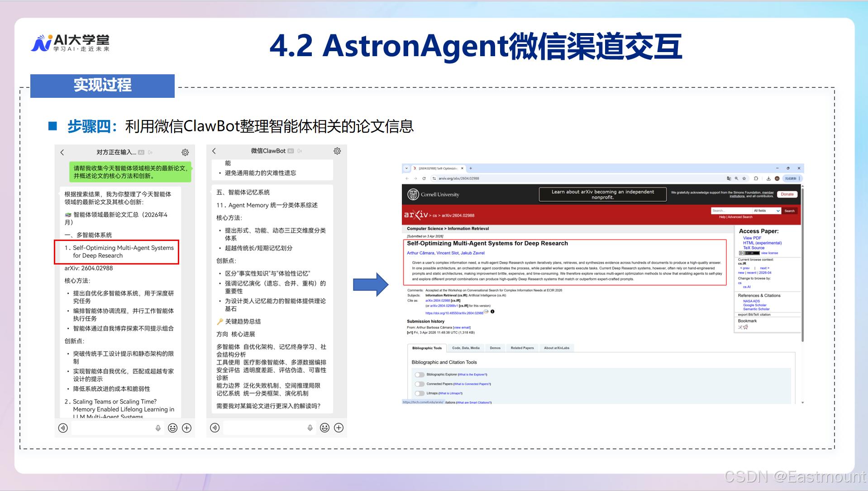This screenshot has height=491, width=868.
Task: Switch to Code, Data, Media tab
Action: pos(466,348)
